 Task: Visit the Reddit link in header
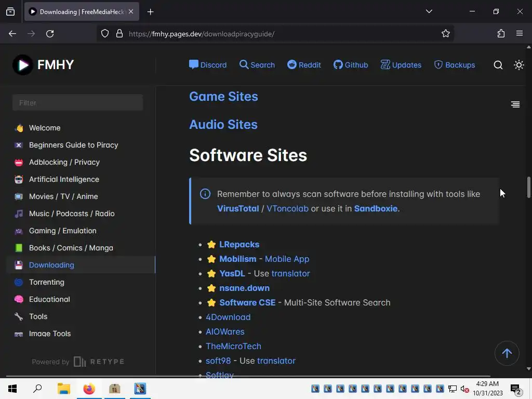[304, 65]
